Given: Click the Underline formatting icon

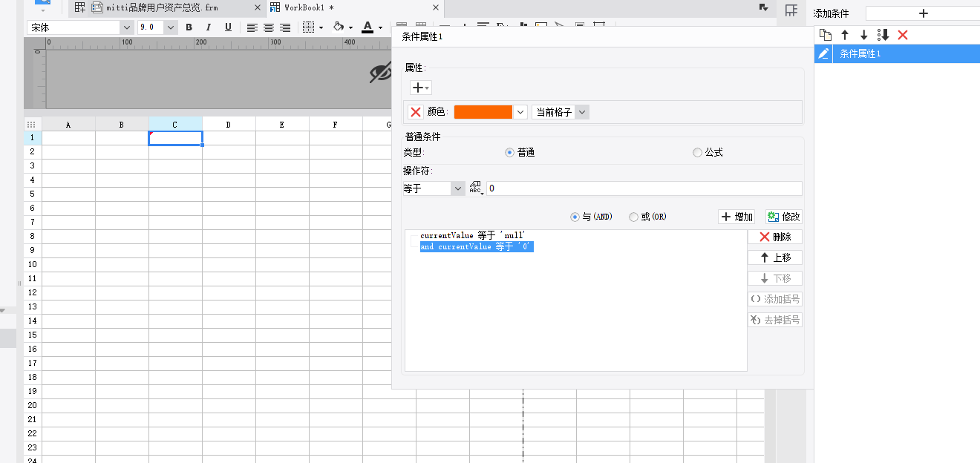Looking at the screenshot, I should [228, 27].
